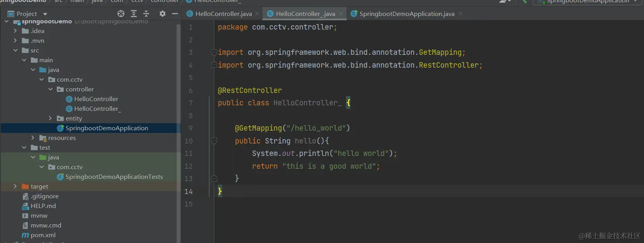
Task: Click the locate/select opened file icon
Action: [x=121, y=14]
